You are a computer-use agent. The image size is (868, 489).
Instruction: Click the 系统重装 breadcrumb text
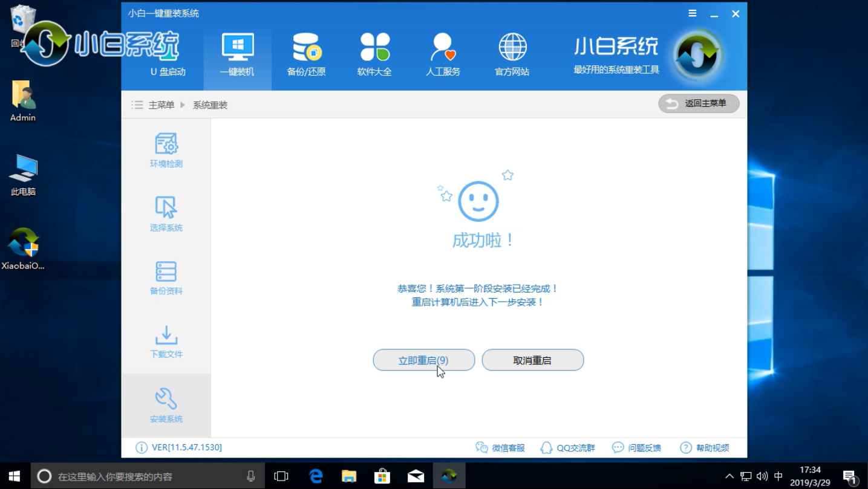point(210,105)
